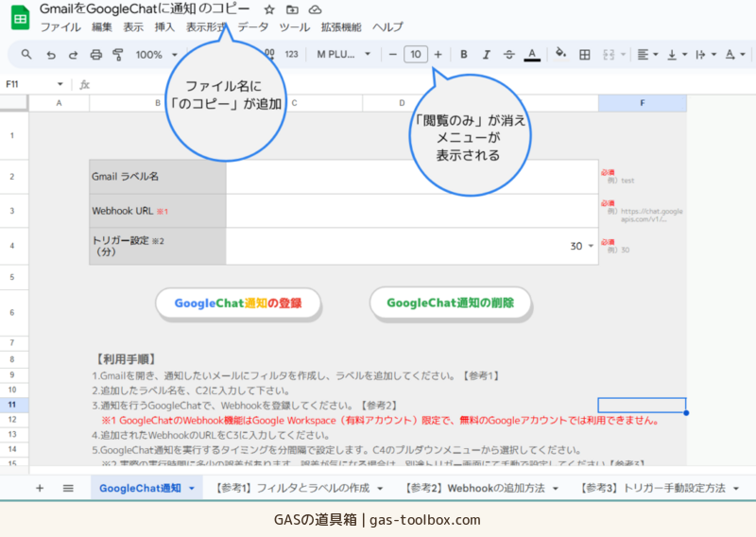Open the 【参考1】 tab options arrow

(380, 488)
